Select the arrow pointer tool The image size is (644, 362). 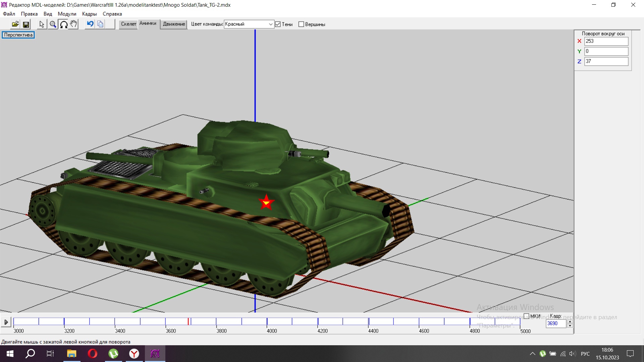(42, 24)
